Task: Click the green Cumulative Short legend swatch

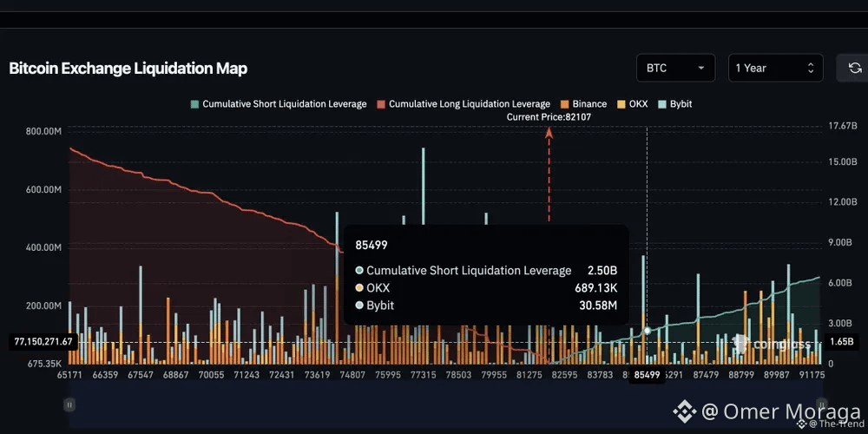Action: (x=194, y=104)
